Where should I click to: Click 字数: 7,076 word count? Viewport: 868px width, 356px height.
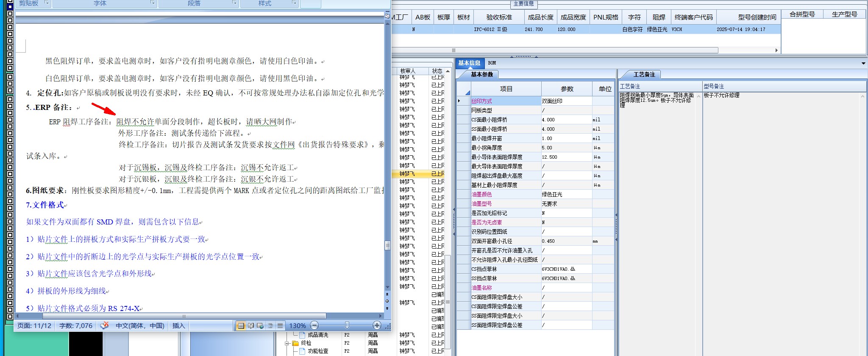coord(76,325)
